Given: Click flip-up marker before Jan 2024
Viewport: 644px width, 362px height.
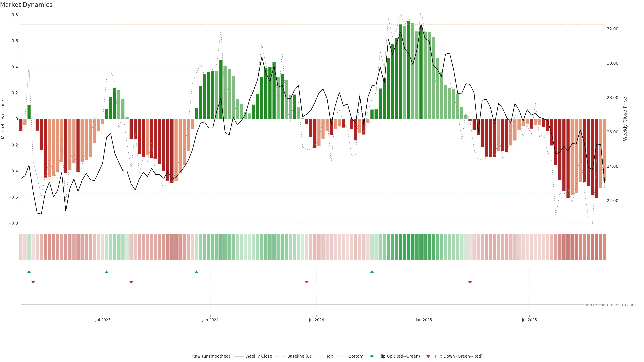Looking at the screenshot, I should 196,272.
